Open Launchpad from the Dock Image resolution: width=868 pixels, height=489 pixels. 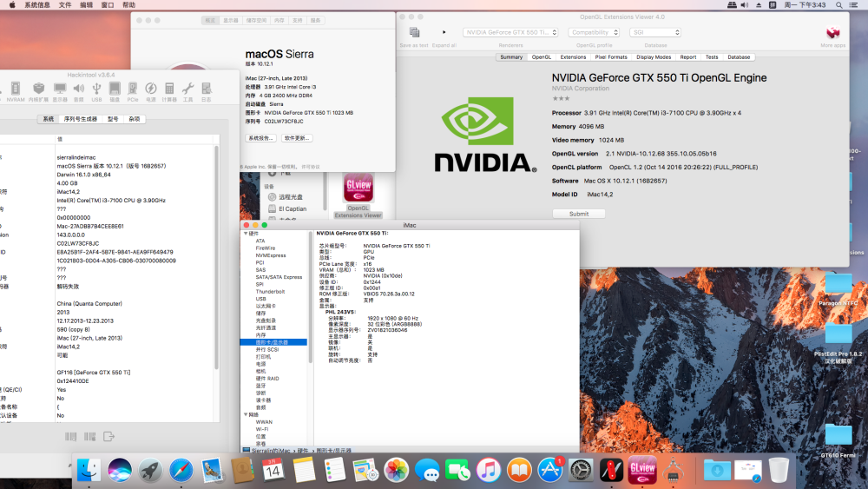coord(150,470)
